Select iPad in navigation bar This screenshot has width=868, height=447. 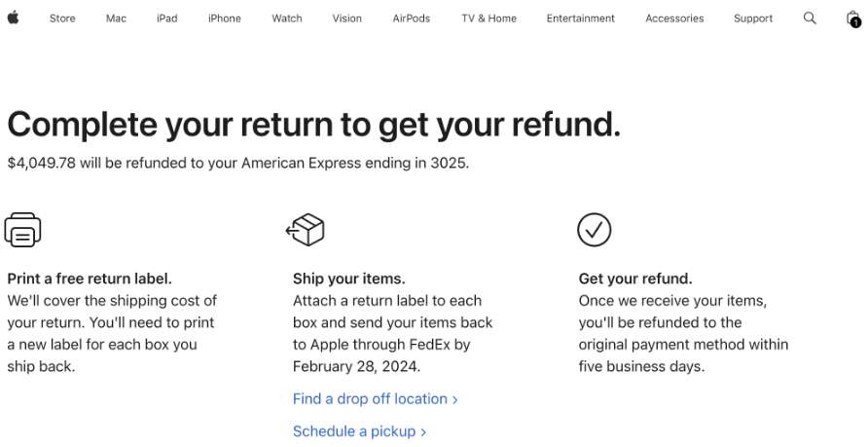tap(166, 19)
